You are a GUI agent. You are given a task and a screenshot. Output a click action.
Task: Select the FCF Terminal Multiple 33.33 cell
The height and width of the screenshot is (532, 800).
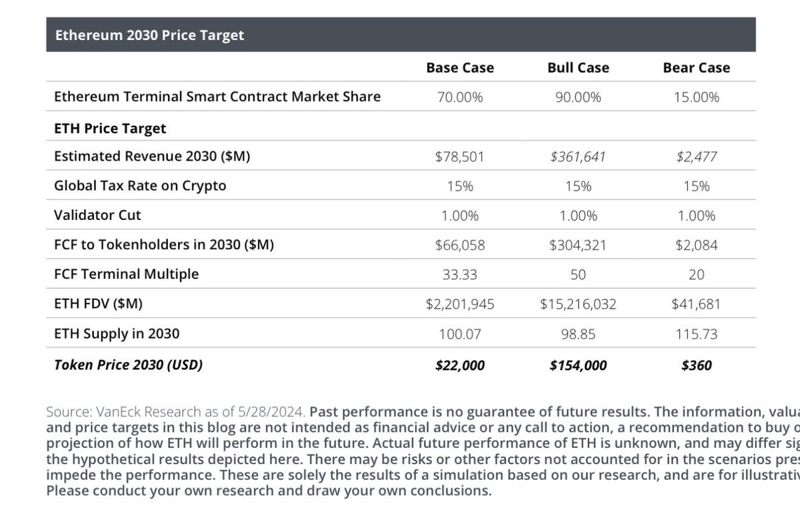(x=460, y=274)
